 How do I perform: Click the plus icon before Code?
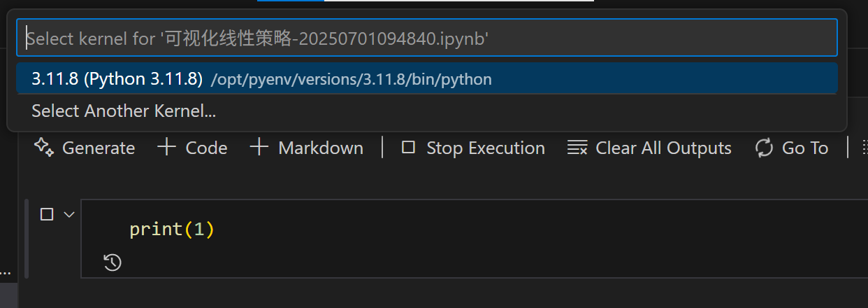point(166,147)
